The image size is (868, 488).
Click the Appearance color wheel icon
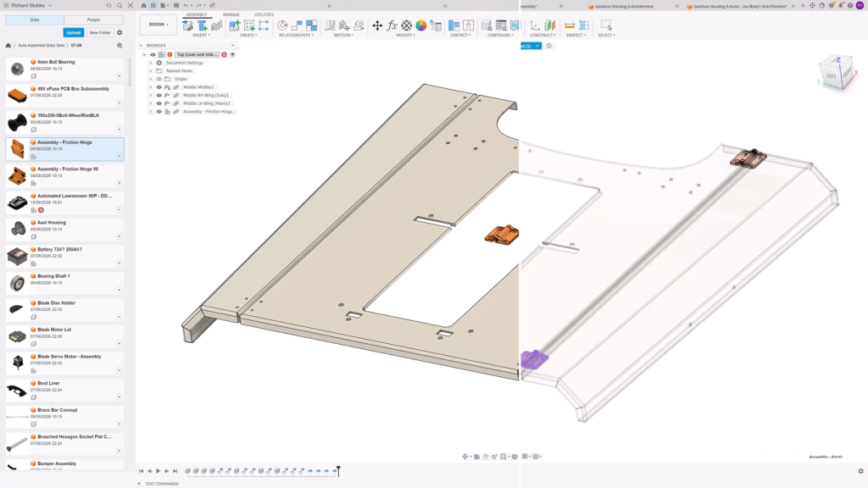click(x=421, y=25)
